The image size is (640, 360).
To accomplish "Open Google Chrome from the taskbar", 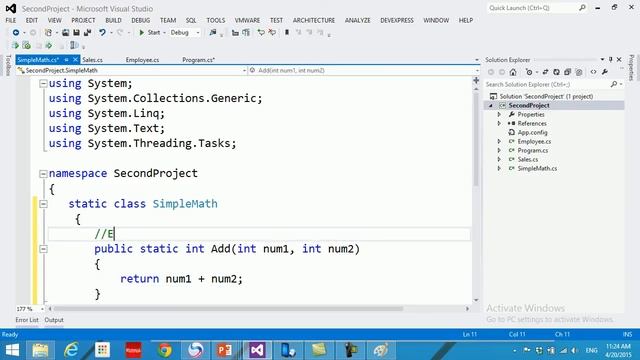I will 164,350.
